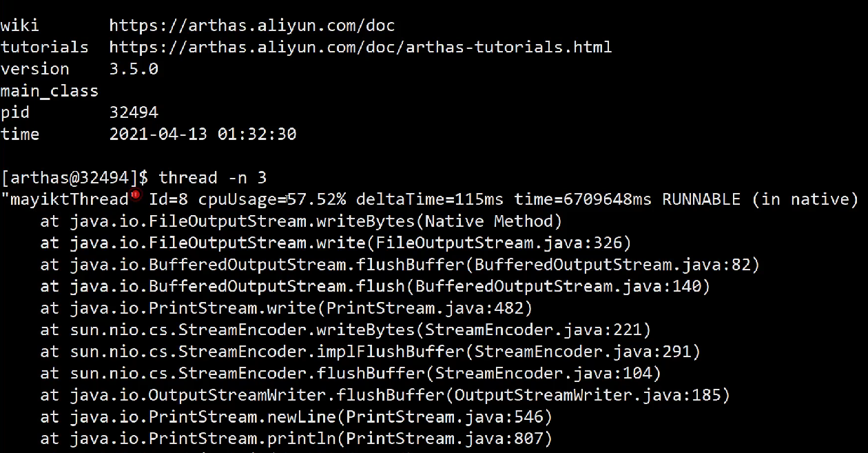Click the cpuUsage=57.52% value
The height and width of the screenshot is (453, 868).
click(x=272, y=200)
